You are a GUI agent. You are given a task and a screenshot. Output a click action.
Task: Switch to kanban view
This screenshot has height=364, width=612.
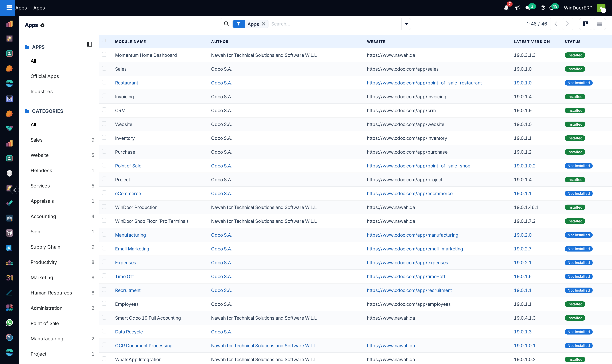point(585,24)
